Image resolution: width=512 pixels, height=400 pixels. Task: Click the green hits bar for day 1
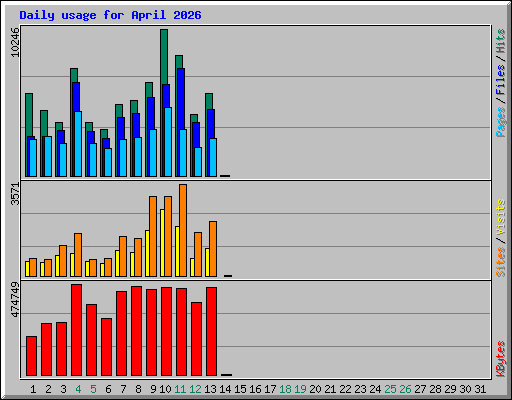coord(29,115)
